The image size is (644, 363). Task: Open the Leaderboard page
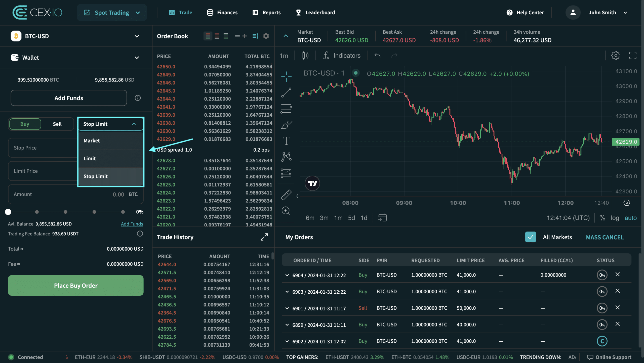click(315, 13)
